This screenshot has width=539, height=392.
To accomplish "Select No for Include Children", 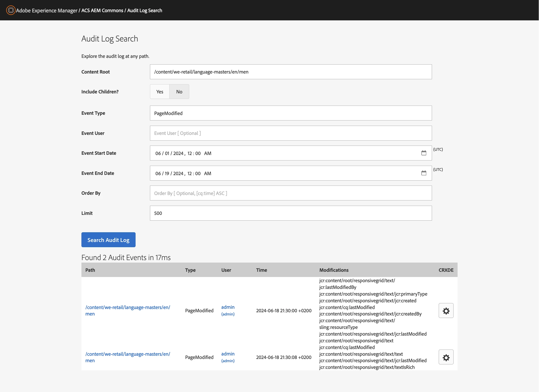I will (179, 92).
